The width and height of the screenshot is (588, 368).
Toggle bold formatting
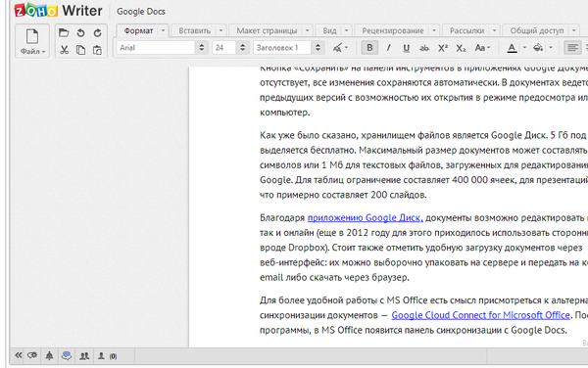tap(369, 48)
